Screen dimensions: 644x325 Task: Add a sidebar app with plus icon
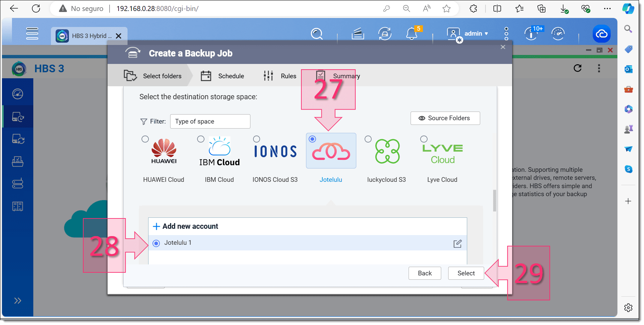[628, 201]
